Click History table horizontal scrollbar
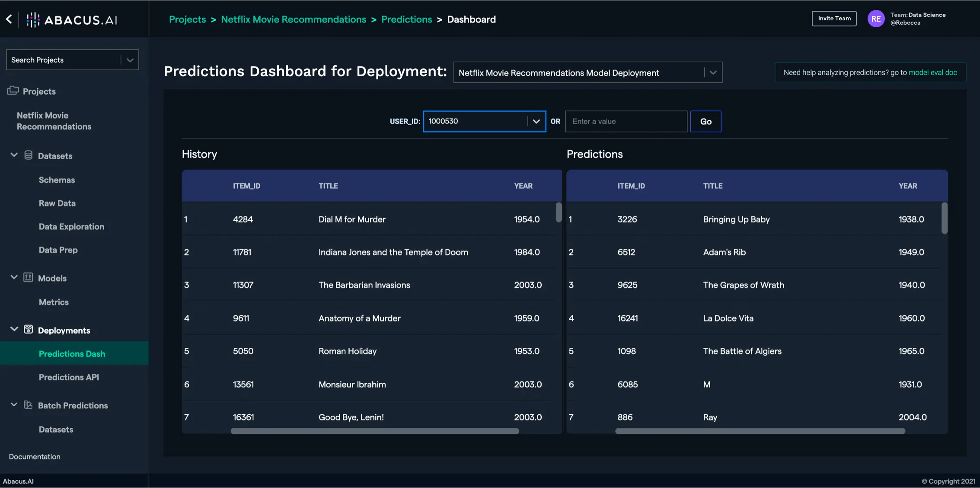Viewport: 980px width, 488px height. pyautogui.click(x=374, y=431)
